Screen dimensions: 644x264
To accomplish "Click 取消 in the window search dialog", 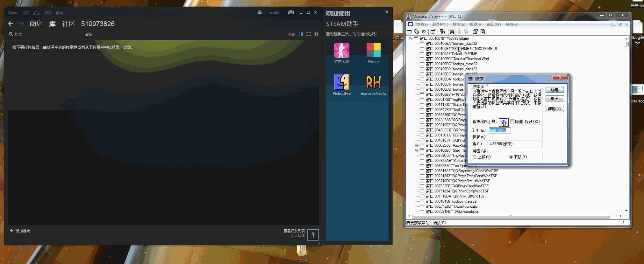I will [x=555, y=99].
